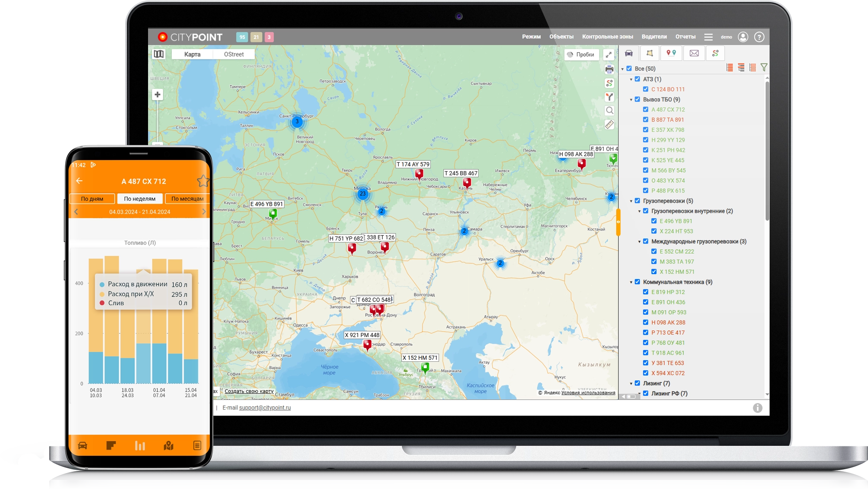Click the orange side-panel collapse handle
This screenshot has width=868, height=489.
coord(618,222)
